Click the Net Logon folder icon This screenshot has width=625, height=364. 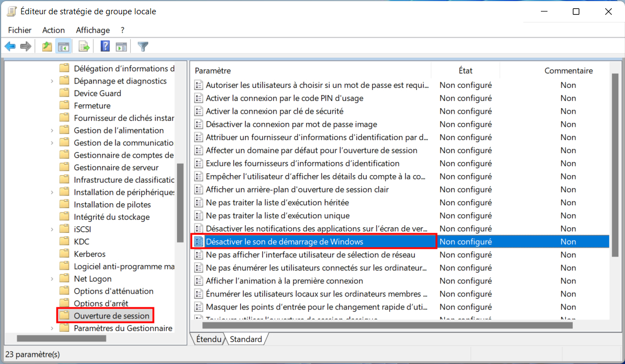click(x=64, y=278)
